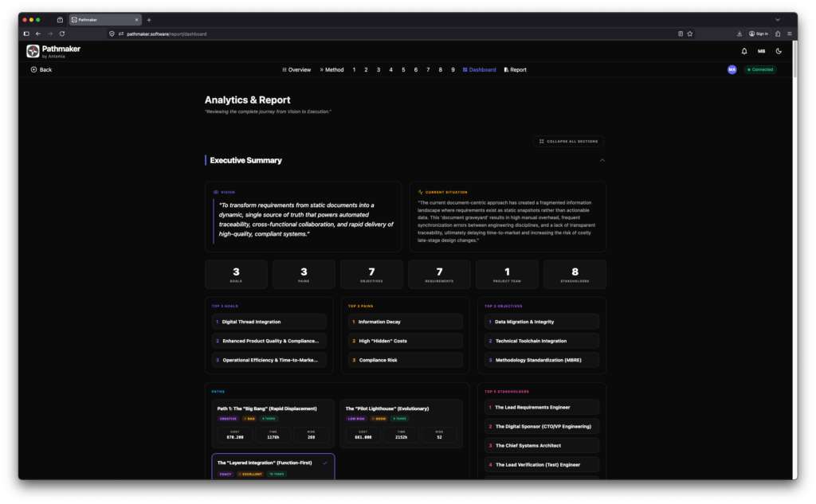816x504 pixels.
Task: Click the browser forward arrow
Action: 50,33
